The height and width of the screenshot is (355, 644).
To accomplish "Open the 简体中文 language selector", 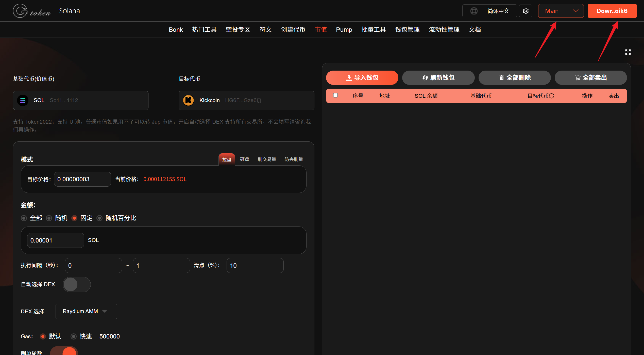I will coord(498,11).
